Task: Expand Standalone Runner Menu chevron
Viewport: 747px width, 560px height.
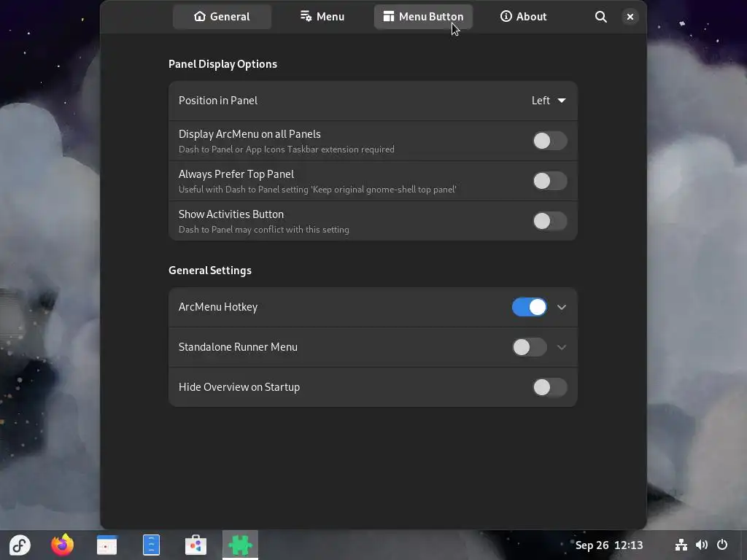Action: (562, 347)
